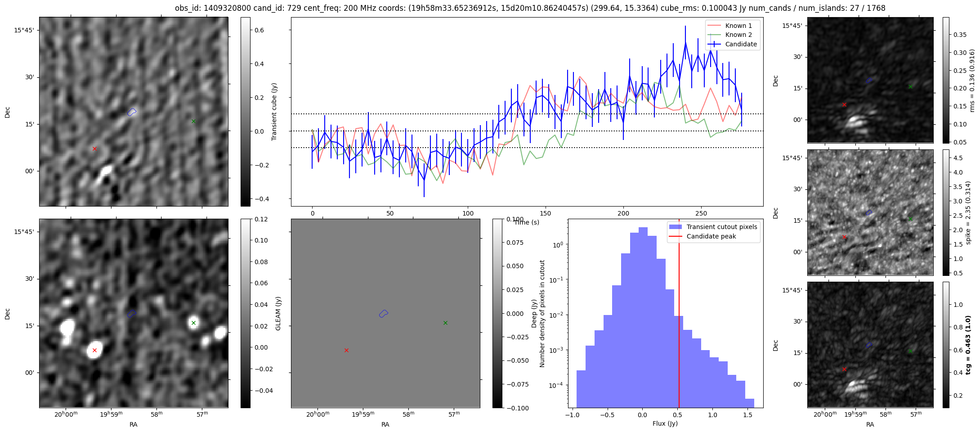Click 'Transient cutout pixels' histogram legend entry
The height and width of the screenshot is (432, 980).
click(x=721, y=227)
